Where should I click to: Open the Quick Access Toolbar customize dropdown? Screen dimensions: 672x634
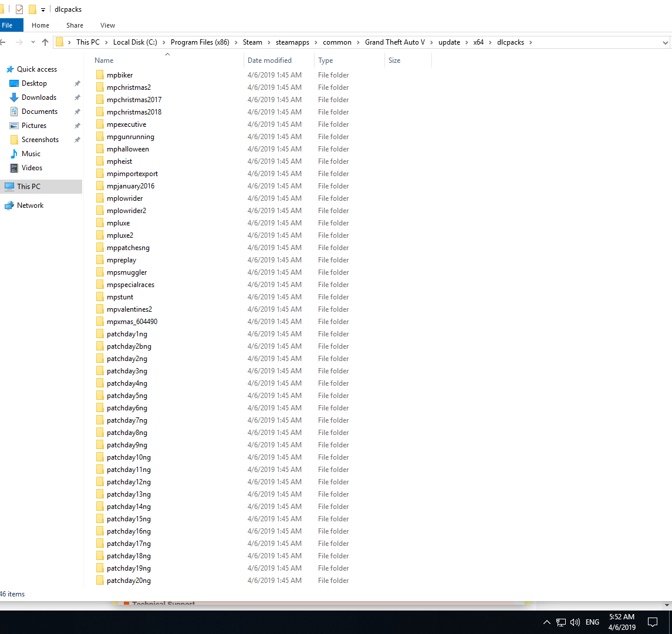pyautogui.click(x=43, y=9)
